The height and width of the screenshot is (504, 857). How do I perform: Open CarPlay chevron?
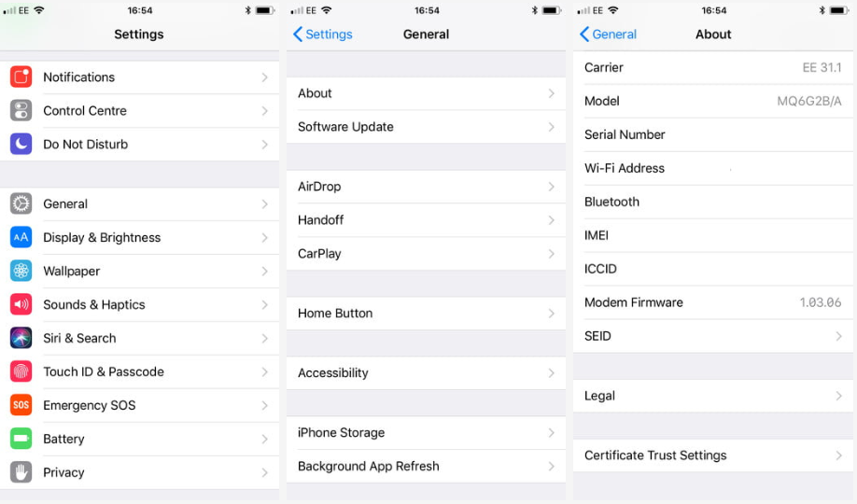click(x=552, y=254)
